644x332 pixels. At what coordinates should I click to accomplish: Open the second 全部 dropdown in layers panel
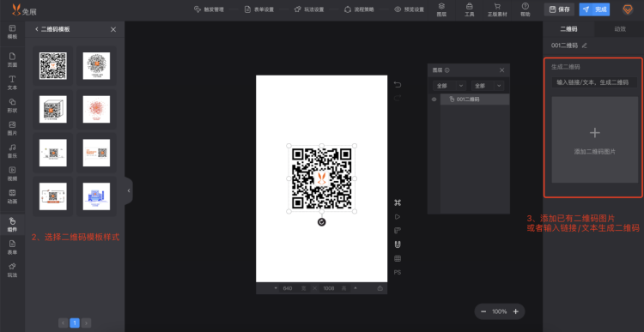point(488,86)
